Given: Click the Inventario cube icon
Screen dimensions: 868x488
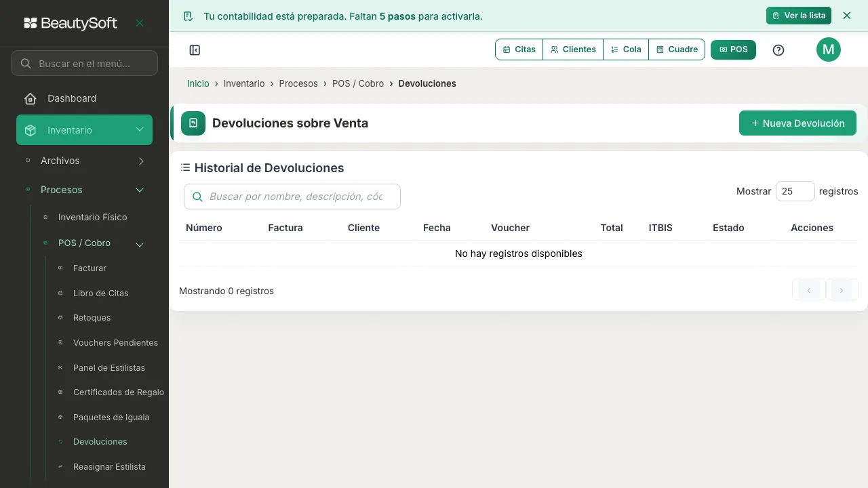Looking at the screenshot, I should tap(31, 130).
